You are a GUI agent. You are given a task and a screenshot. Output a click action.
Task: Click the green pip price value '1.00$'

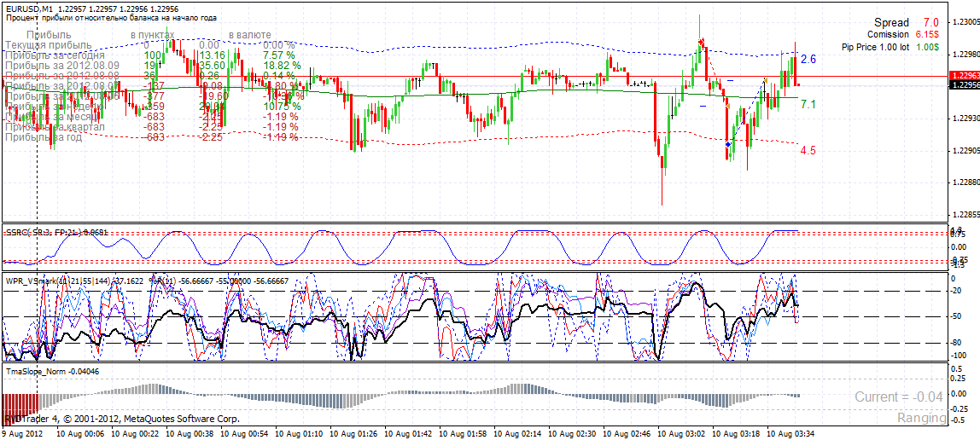coord(927,47)
